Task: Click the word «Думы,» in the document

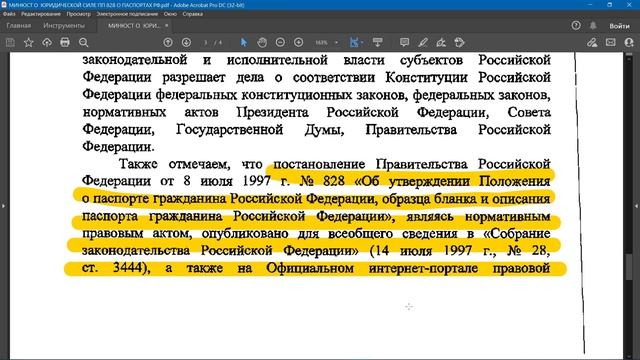Action: pyautogui.click(x=324, y=130)
